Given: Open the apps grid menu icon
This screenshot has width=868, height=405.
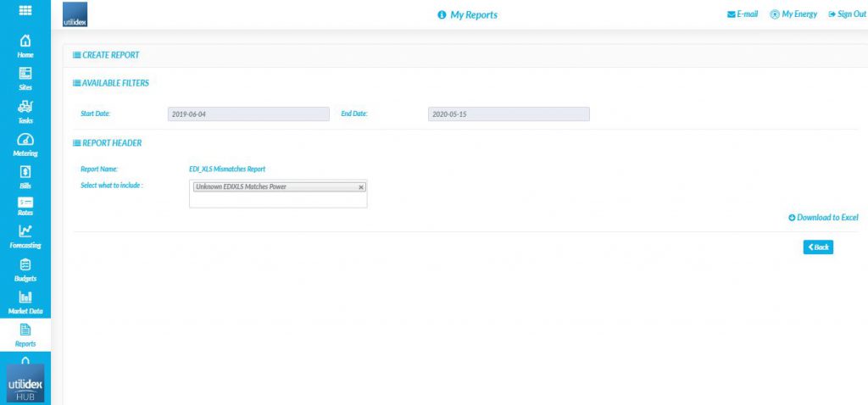Looking at the screenshot, I should click(x=25, y=11).
